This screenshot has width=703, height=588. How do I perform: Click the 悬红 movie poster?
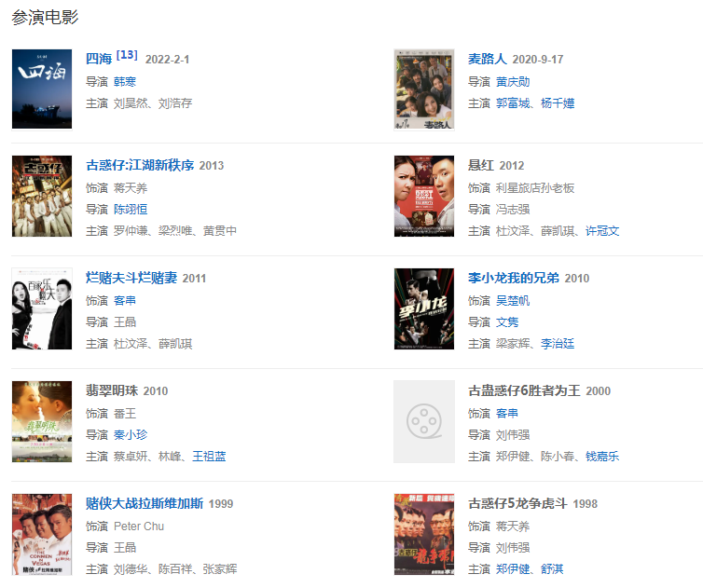(424, 197)
